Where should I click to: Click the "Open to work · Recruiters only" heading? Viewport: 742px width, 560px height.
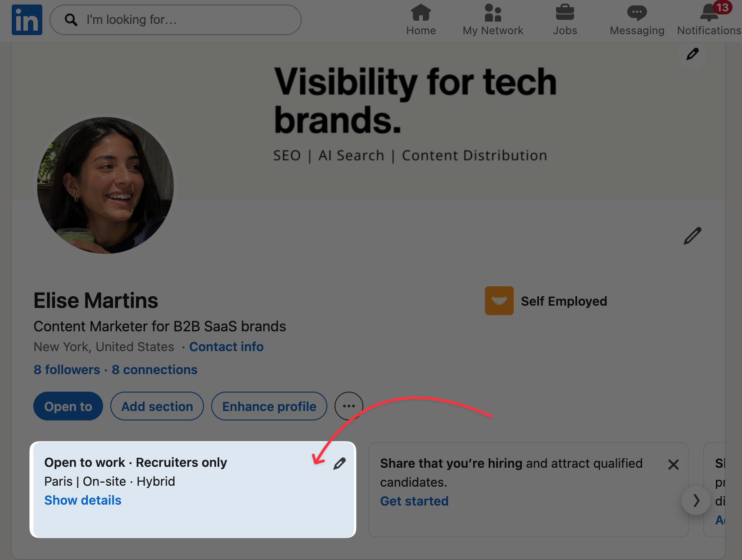click(136, 462)
